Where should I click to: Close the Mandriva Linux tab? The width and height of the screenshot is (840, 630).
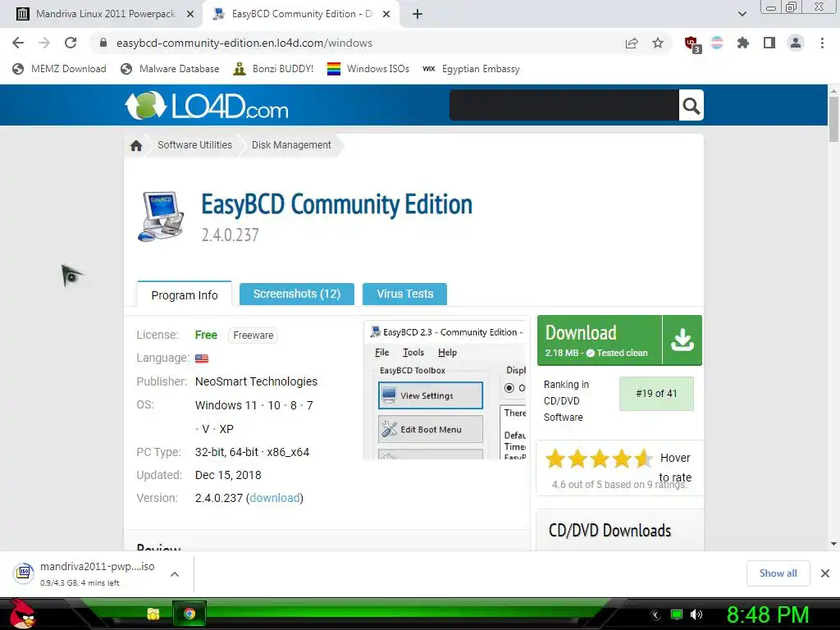(x=190, y=15)
